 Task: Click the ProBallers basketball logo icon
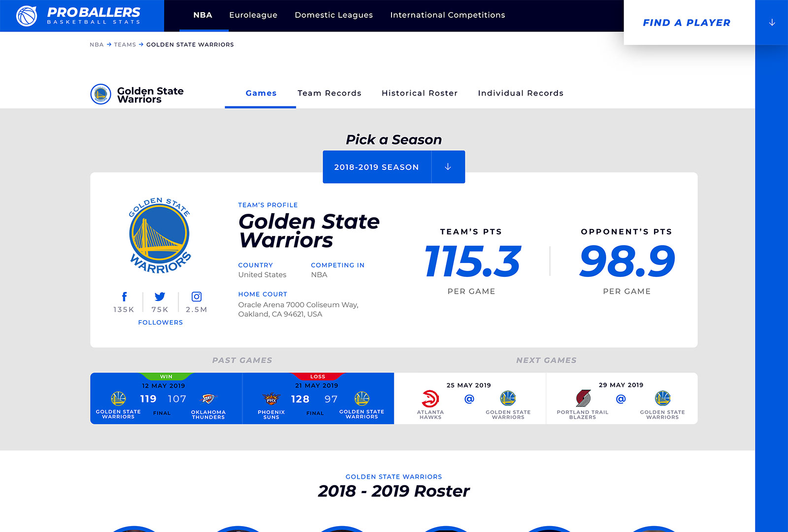27,16
